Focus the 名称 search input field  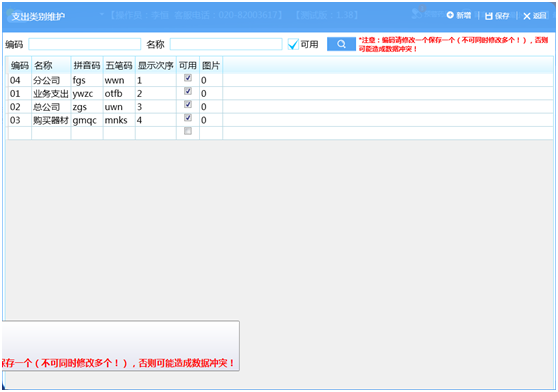[x=226, y=44]
